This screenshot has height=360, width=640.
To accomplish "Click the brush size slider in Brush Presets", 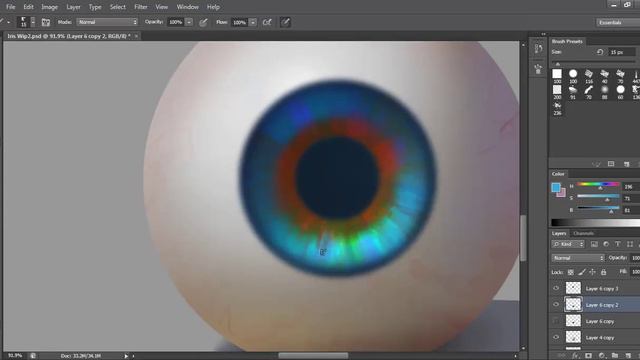I will (594, 62).
